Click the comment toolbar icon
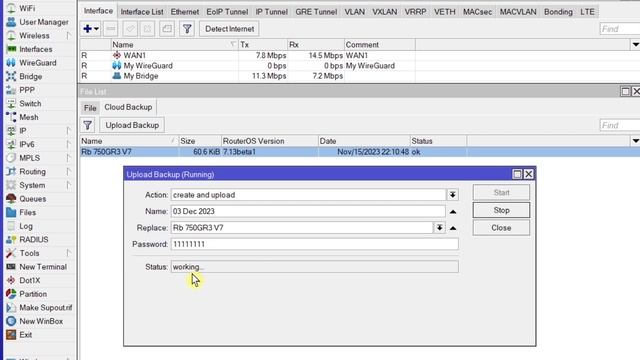Image resolution: width=640 pixels, height=360 pixels. [167, 29]
